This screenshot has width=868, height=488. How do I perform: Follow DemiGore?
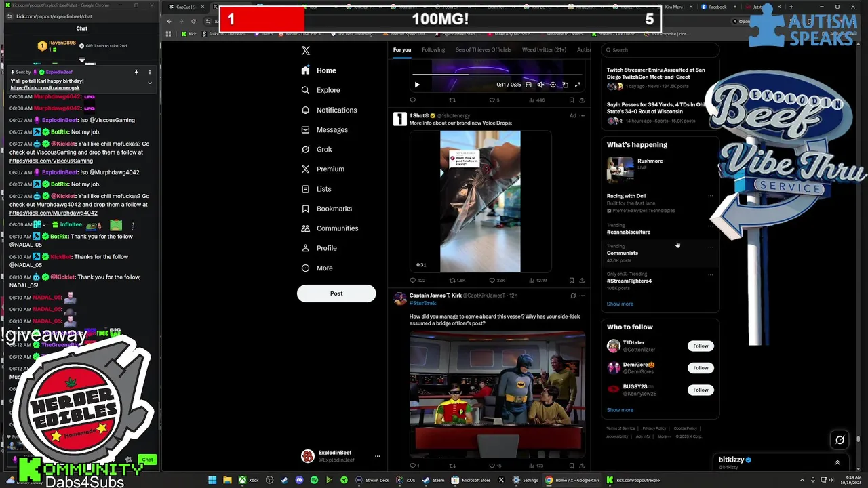pyautogui.click(x=701, y=368)
